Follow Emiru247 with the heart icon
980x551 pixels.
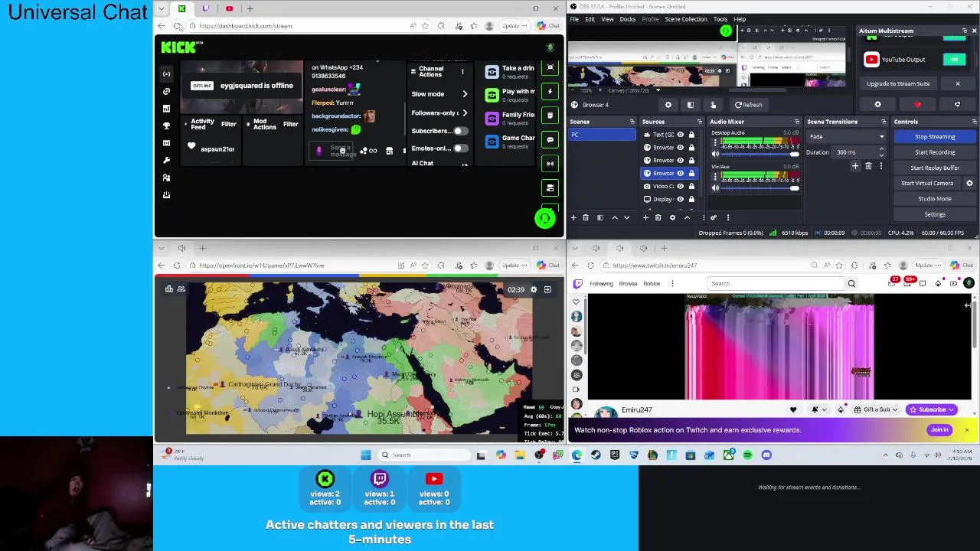[x=793, y=409]
